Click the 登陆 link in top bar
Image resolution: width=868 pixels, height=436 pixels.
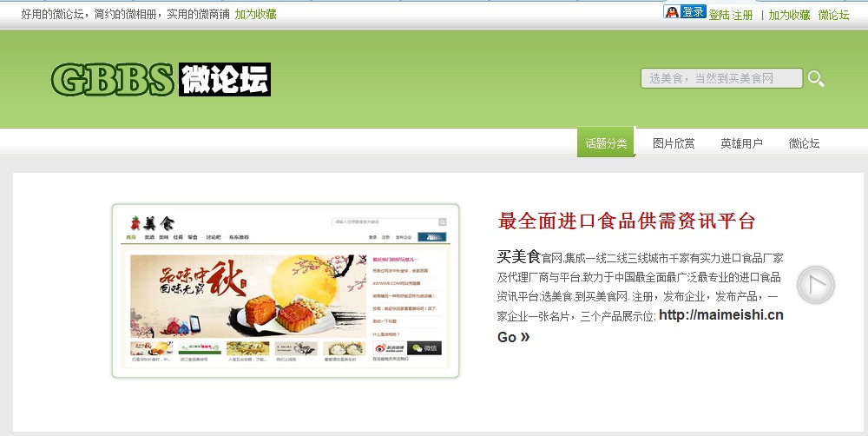pyautogui.click(x=719, y=15)
